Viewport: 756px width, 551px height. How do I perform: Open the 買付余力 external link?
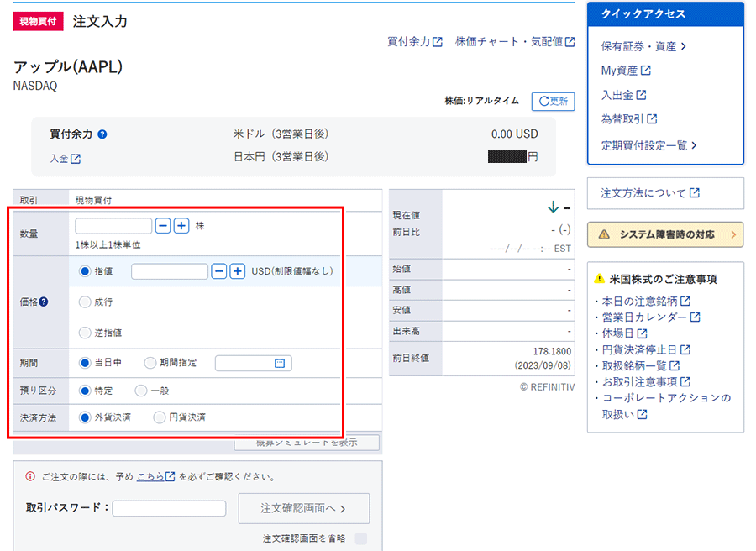click(415, 42)
